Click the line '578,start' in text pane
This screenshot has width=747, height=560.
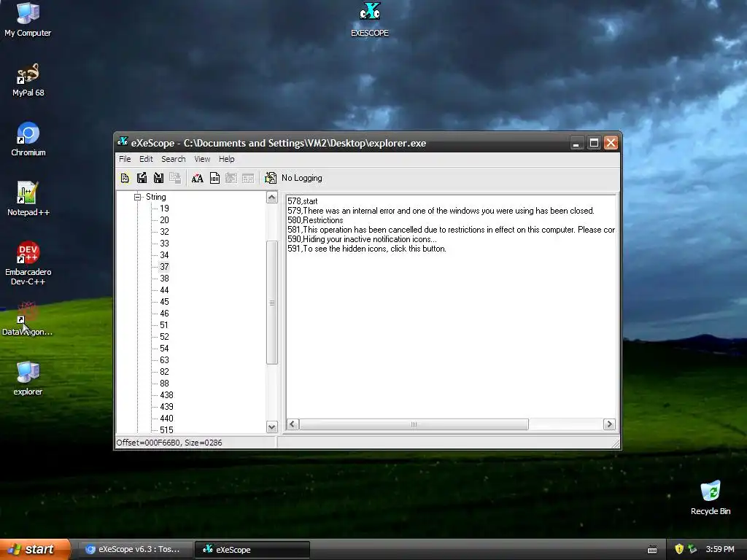pos(303,201)
